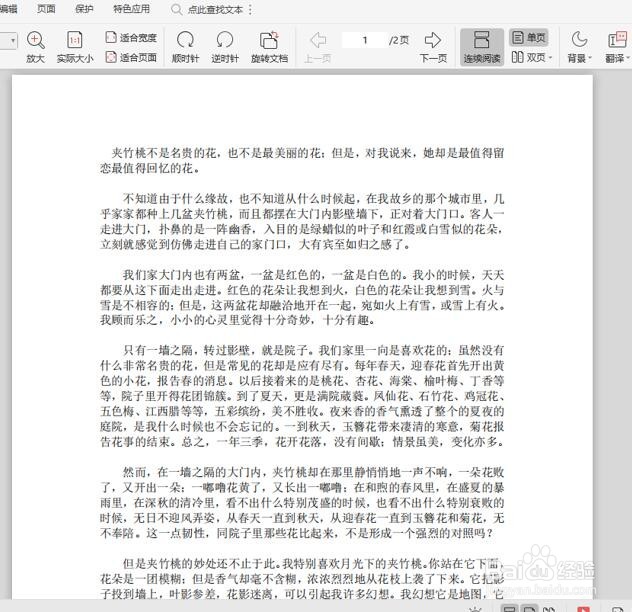The image size is (632, 612).
Task: Open the double page (双页) dropdown arrow
Action: 550,58
